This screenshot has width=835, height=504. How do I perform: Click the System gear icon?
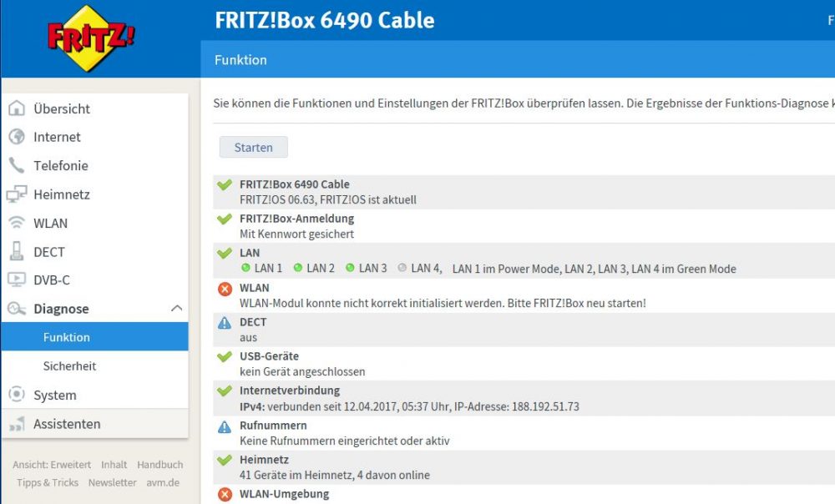tap(17, 395)
